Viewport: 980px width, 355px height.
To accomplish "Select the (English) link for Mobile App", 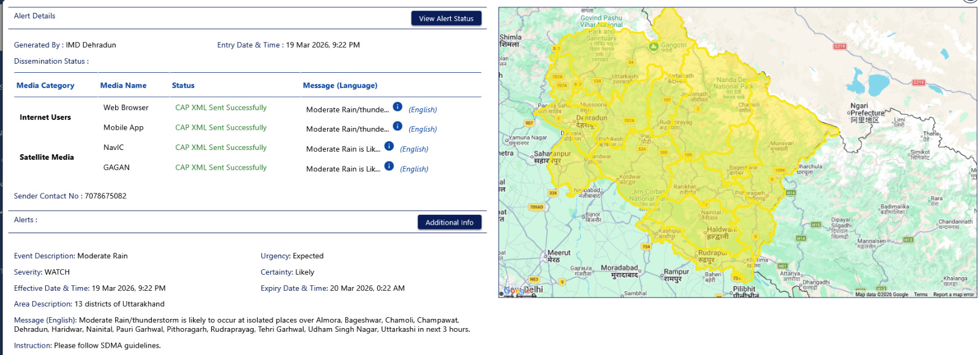I will tap(423, 129).
